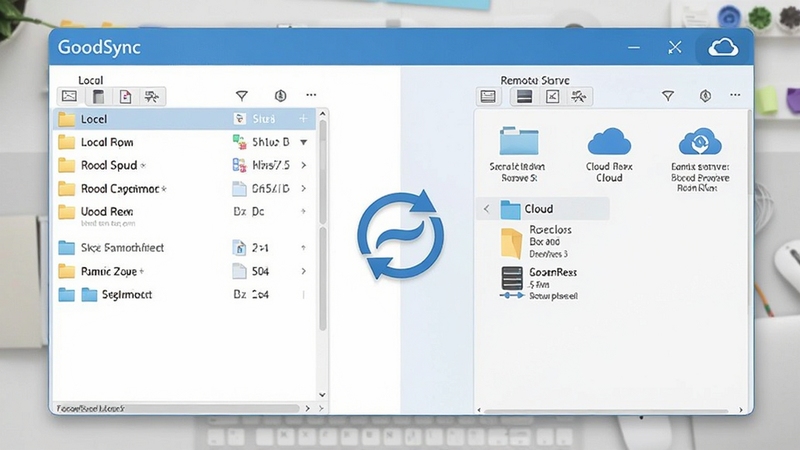Click the Remote panel horizontal scrollbar
Viewport: 800px width, 450px height.
pyautogui.click(x=606, y=410)
